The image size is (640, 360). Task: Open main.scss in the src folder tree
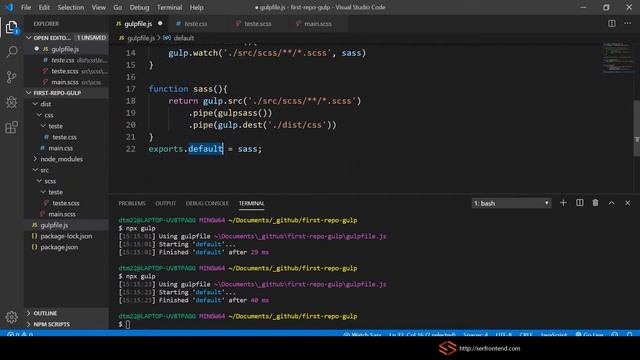pyautogui.click(x=67, y=214)
